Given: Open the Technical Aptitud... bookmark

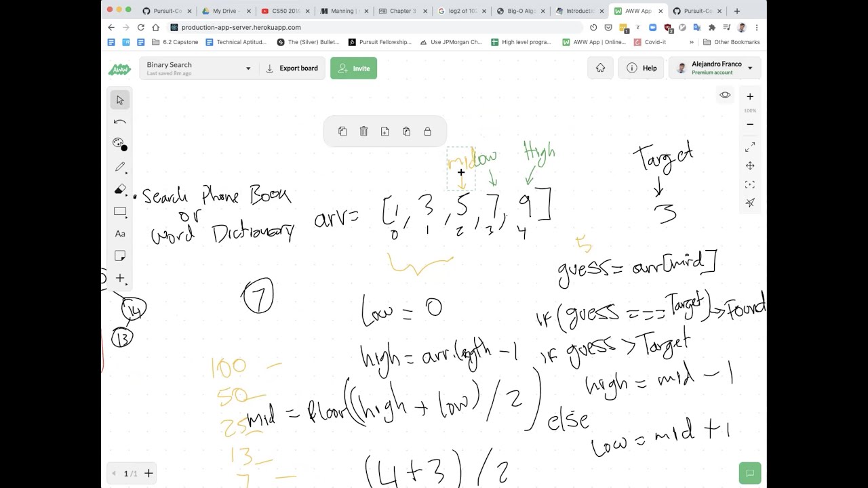Looking at the screenshot, I should pyautogui.click(x=236, y=42).
